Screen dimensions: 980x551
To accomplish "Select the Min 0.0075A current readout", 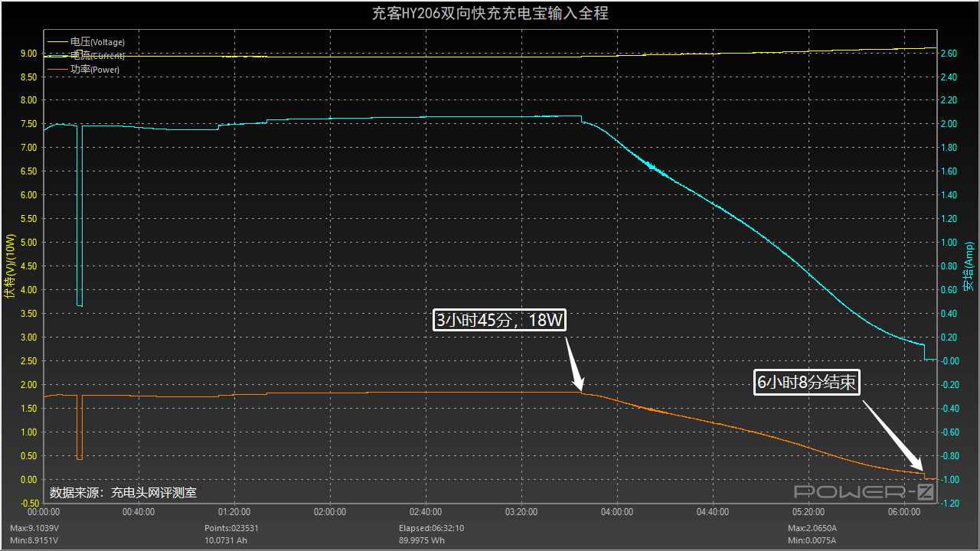I will pos(812,540).
